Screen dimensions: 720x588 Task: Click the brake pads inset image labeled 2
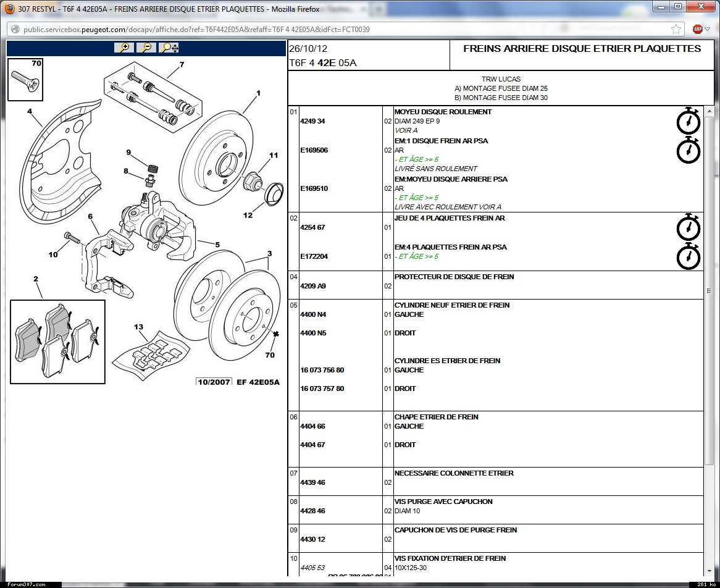(57, 338)
